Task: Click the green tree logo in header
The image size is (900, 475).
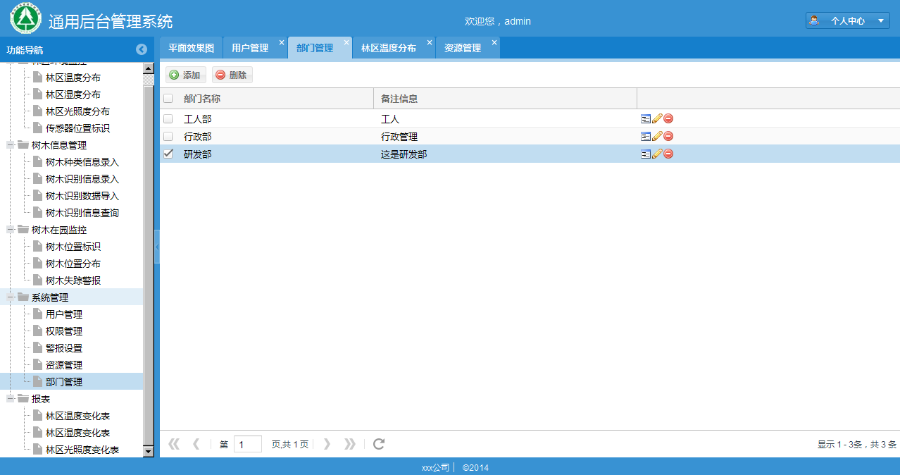Action: point(25,18)
